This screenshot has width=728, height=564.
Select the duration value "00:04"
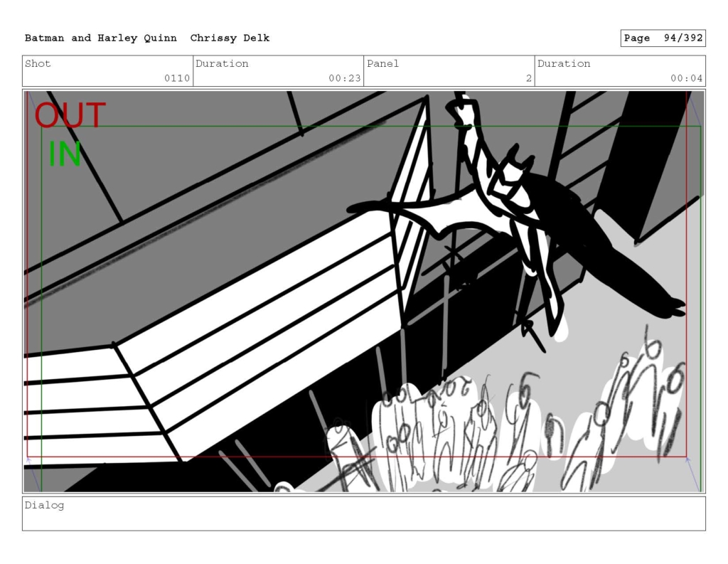[686, 78]
